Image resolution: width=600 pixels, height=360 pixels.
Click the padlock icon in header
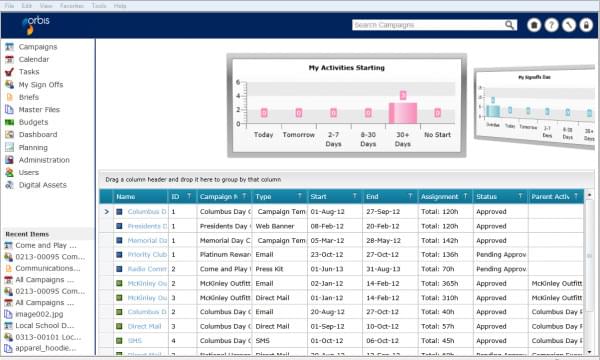pyautogui.click(x=586, y=25)
